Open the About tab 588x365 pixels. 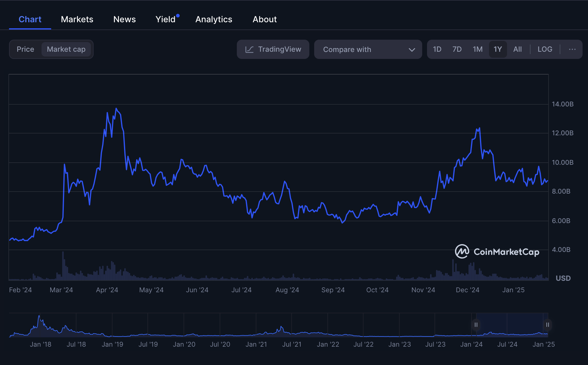click(265, 19)
